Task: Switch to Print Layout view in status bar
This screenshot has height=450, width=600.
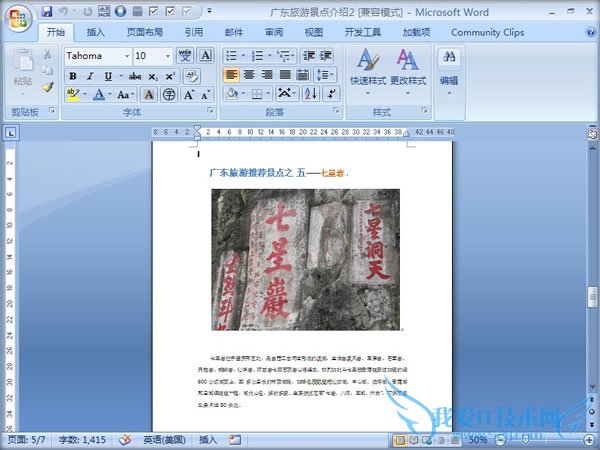Action: point(400,440)
